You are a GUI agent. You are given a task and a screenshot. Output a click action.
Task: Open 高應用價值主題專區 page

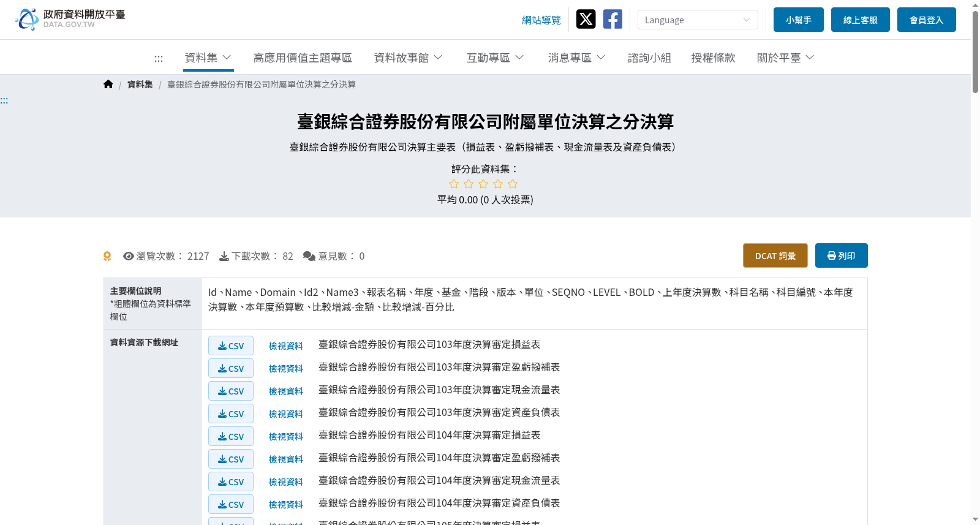point(303,58)
